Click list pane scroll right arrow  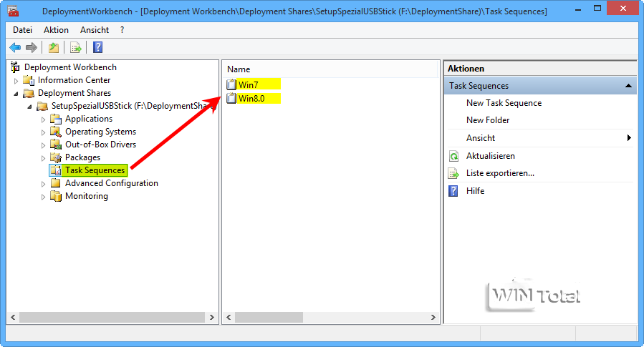(433, 317)
